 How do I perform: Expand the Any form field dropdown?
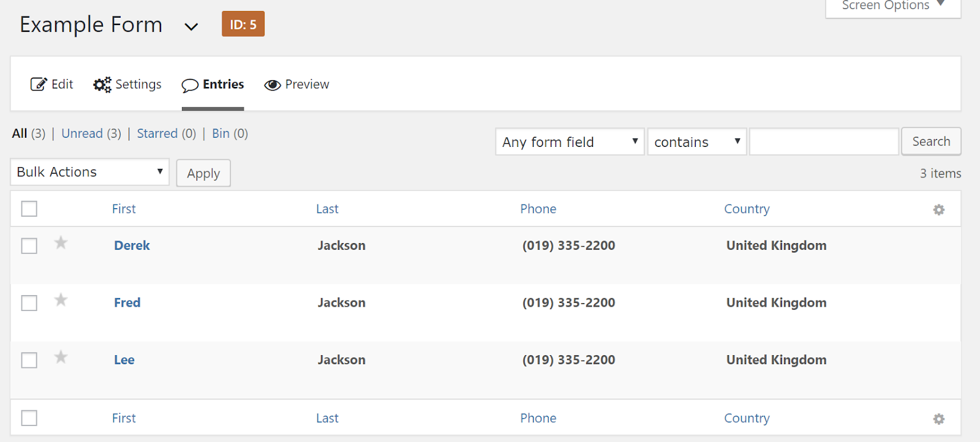pos(570,142)
